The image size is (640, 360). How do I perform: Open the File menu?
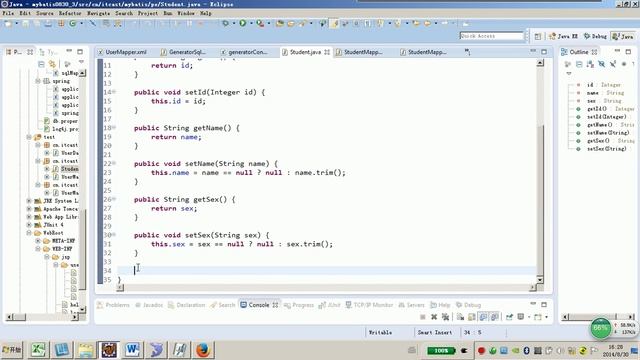(x=8, y=13)
